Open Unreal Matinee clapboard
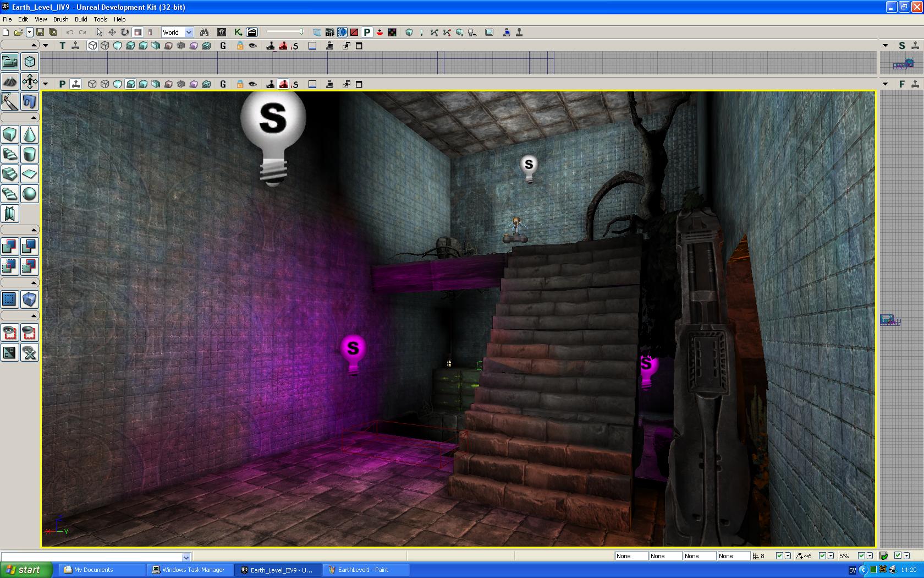The image size is (924, 578). coord(251,32)
